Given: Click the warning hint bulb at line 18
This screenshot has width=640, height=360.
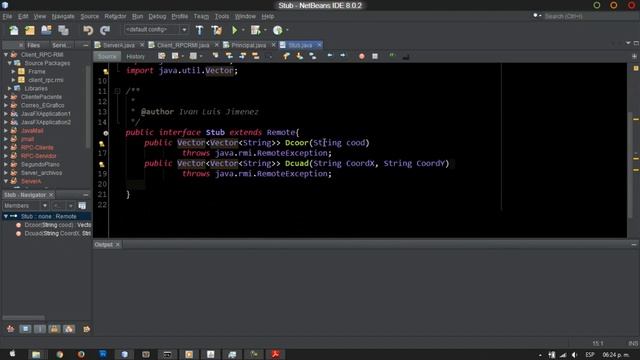Looking at the screenshot, I should (x=102, y=164).
